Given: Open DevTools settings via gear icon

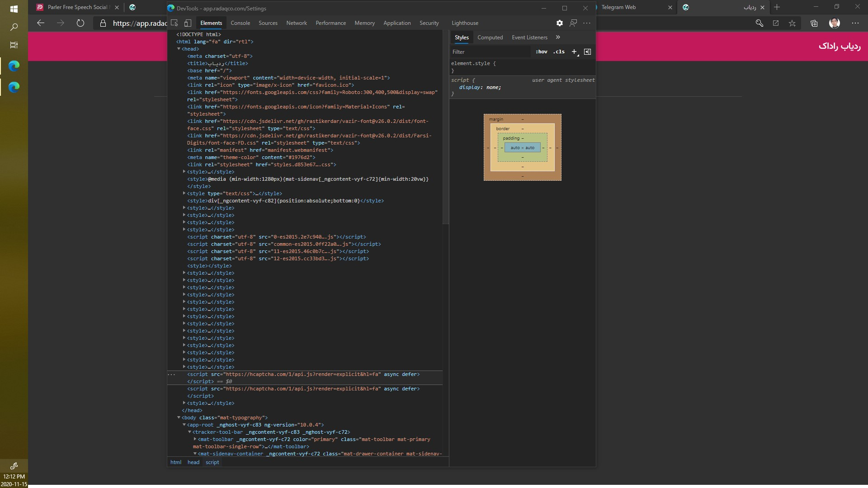Looking at the screenshot, I should tap(559, 23).
